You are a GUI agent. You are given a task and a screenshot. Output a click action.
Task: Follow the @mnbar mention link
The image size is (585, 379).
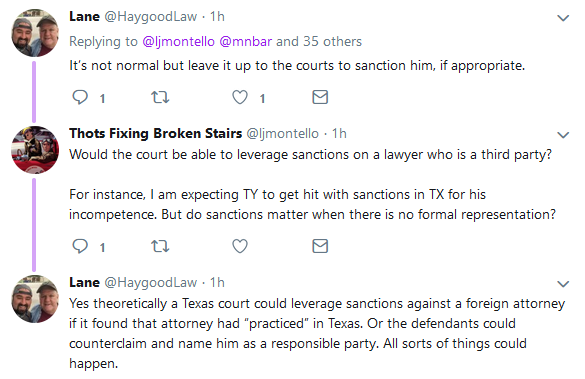coord(245,41)
